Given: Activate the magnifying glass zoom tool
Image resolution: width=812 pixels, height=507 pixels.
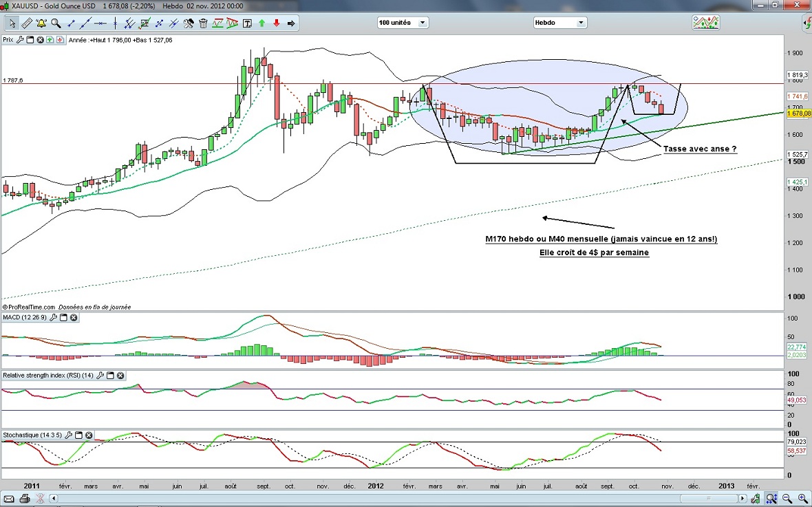Looking at the screenshot, I should (x=56, y=23).
